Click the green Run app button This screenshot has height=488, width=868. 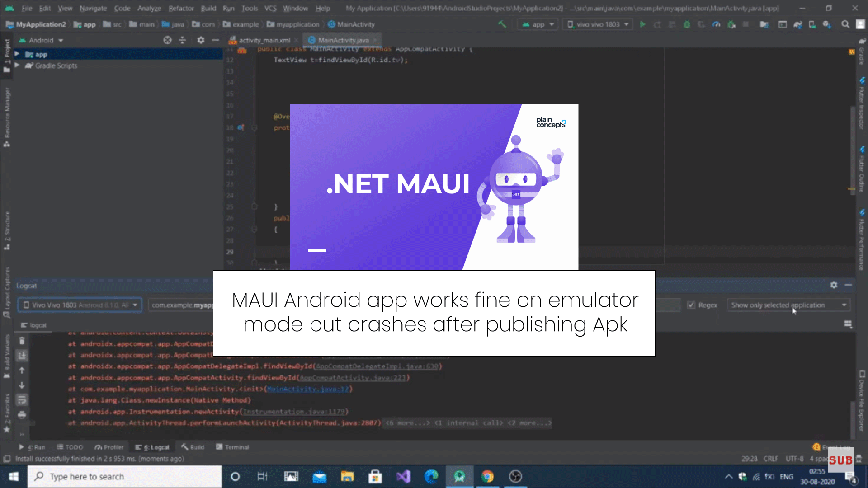(x=642, y=24)
